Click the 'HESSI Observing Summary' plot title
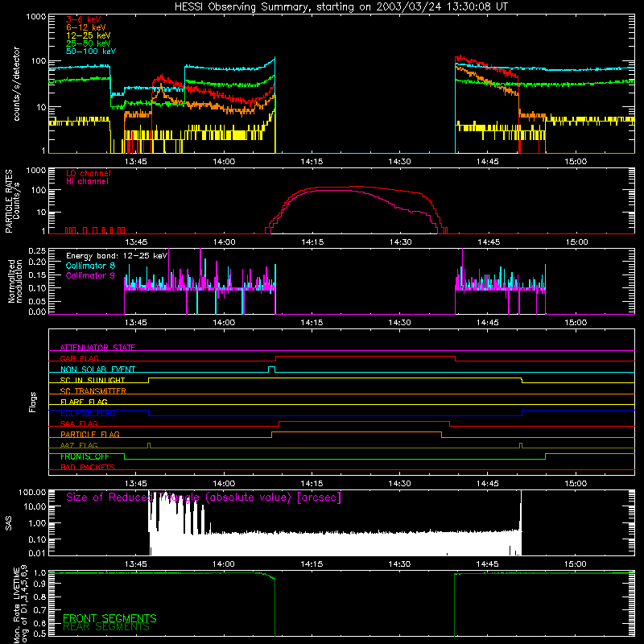Screen dimensions: 644x644 pyautogui.click(x=341, y=7)
